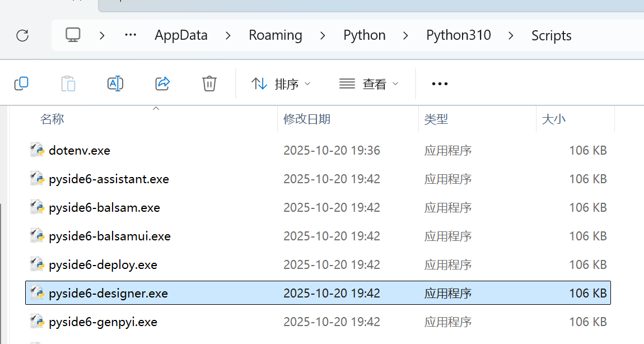This screenshot has height=344, width=644.
Task: Click the pyside6-balsam.exe file icon
Action: click(37, 207)
